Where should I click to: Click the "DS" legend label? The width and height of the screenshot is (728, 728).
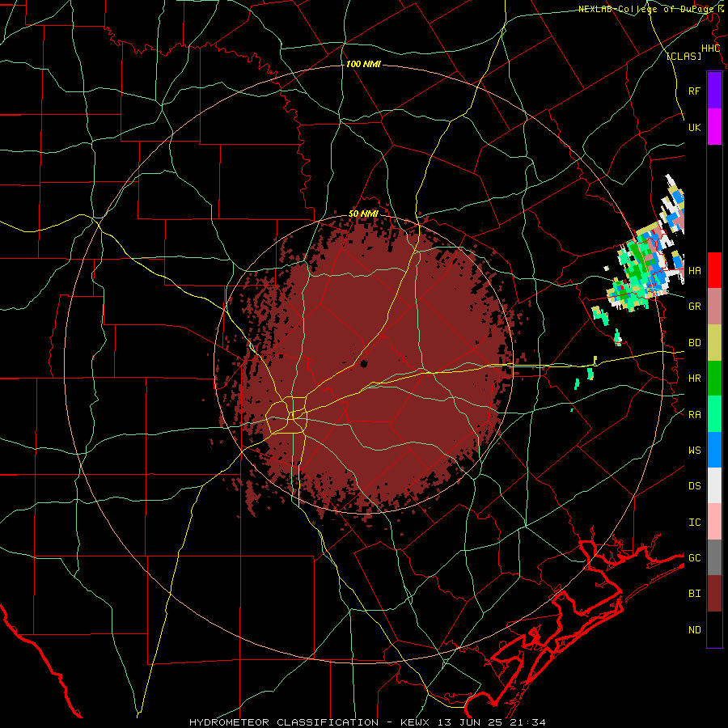(x=694, y=486)
